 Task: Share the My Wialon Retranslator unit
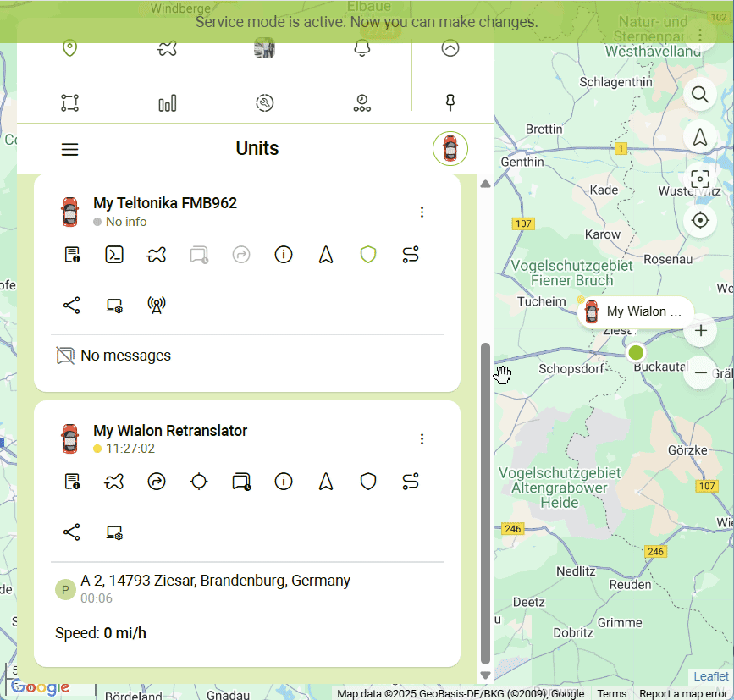72,532
